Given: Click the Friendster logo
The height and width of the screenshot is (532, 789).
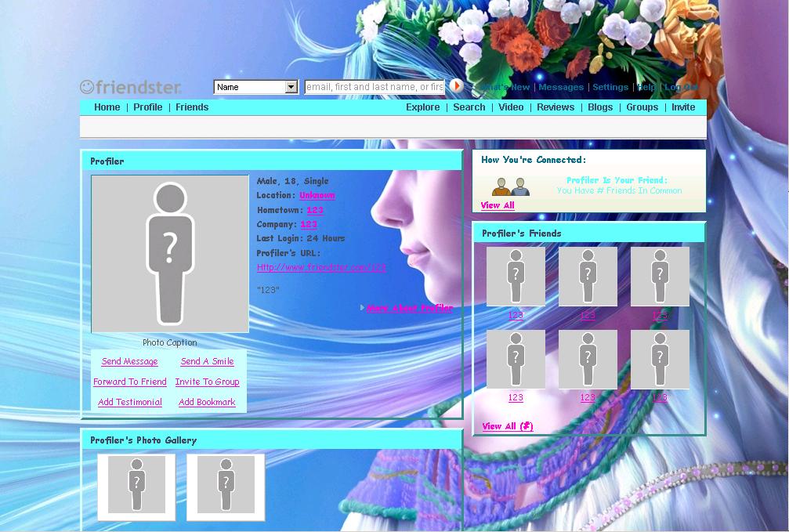Looking at the screenshot, I should [131, 87].
